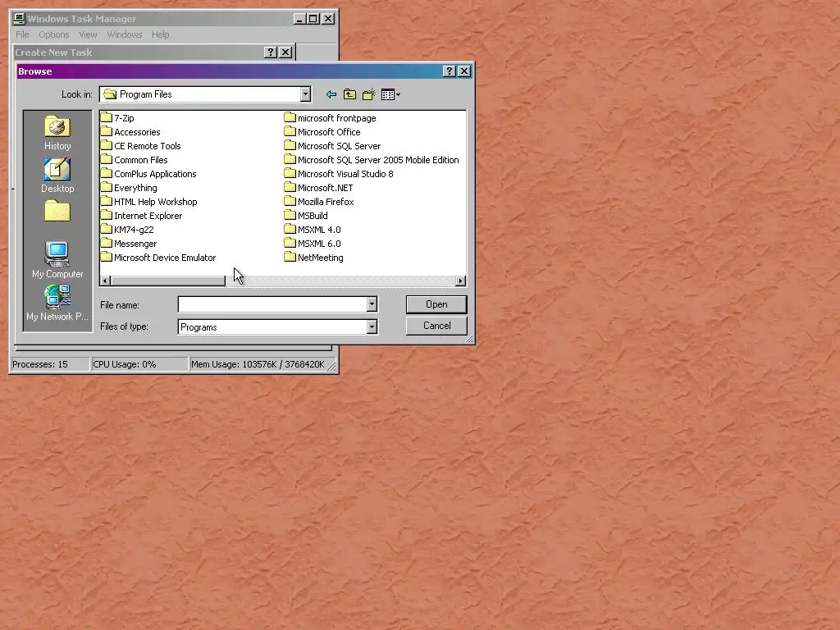Select the microsoft frontpage folder
The height and width of the screenshot is (630, 840).
[x=331, y=118]
